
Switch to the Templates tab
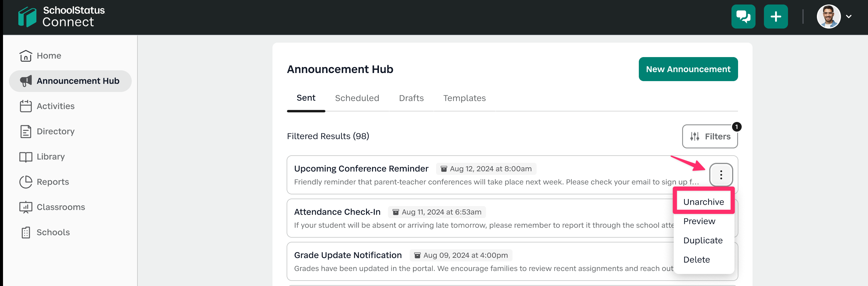point(464,98)
